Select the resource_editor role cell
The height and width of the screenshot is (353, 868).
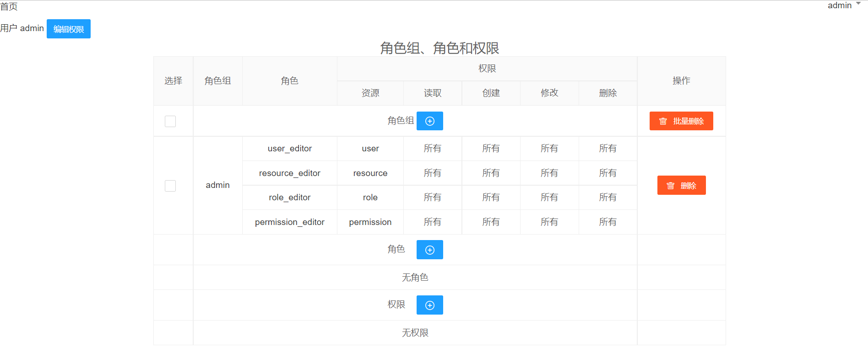point(290,173)
